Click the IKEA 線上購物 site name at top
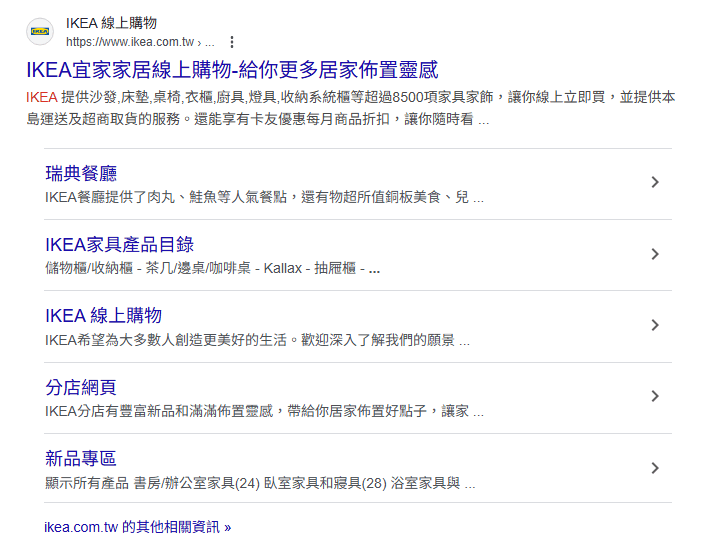708x548 pixels. tap(112, 23)
